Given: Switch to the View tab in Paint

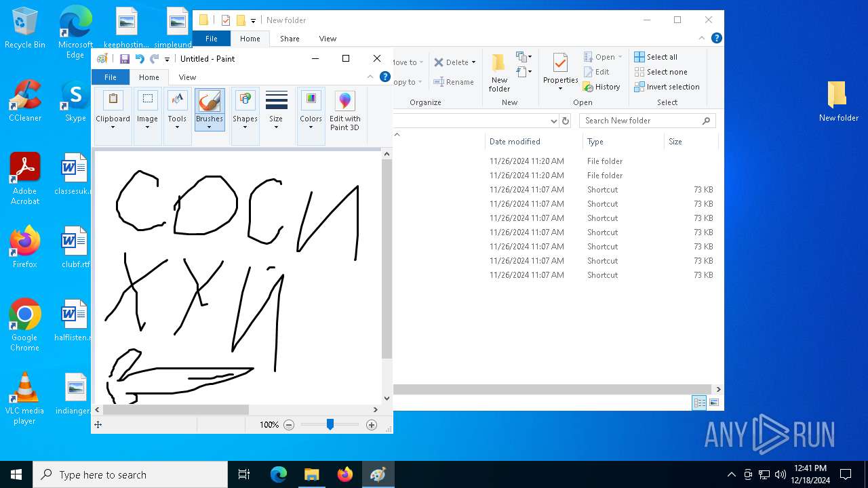Looking at the screenshot, I should tap(187, 77).
